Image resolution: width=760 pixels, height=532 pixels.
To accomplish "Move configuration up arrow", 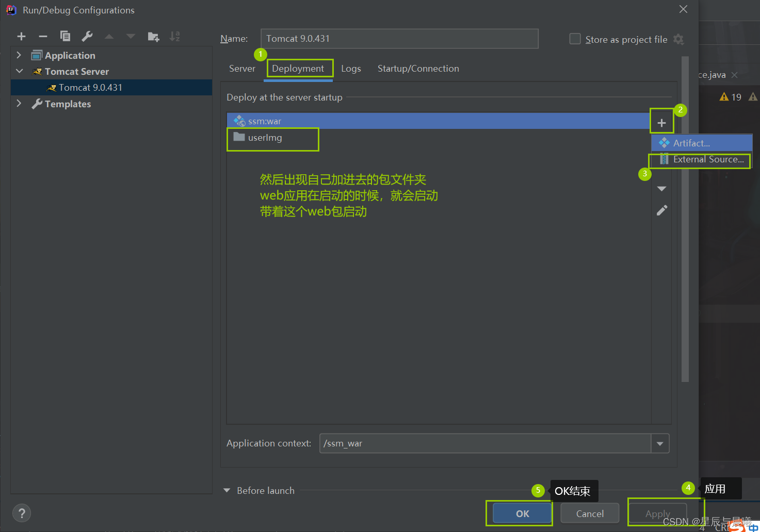I will (109, 37).
